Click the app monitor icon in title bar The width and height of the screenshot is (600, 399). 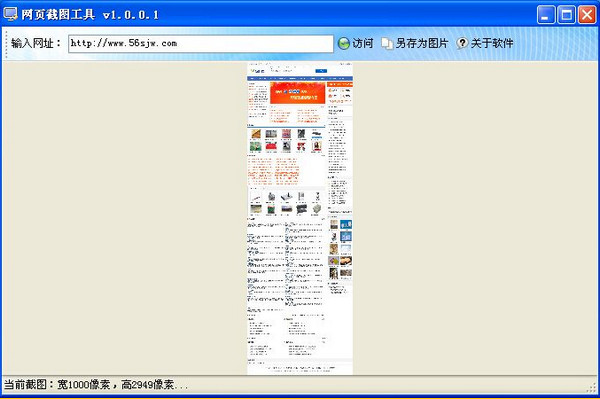[x=10, y=14]
